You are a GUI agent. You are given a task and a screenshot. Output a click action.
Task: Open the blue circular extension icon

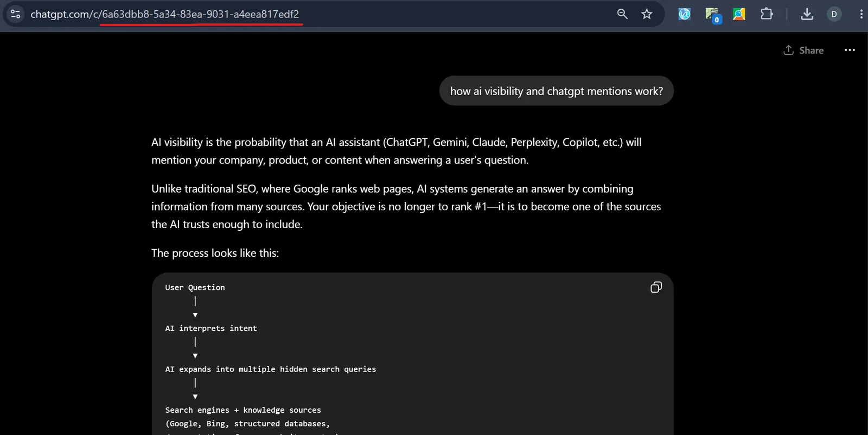(x=685, y=14)
